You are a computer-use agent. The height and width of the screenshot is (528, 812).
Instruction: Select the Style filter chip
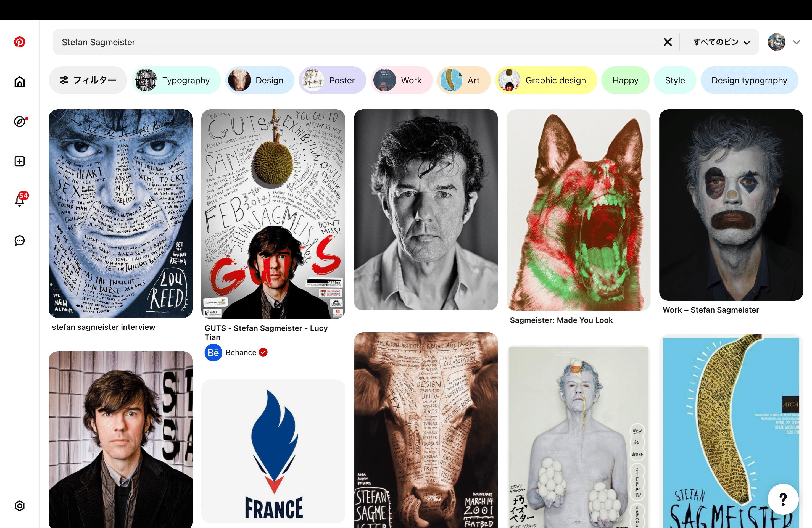pyautogui.click(x=675, y=80)
